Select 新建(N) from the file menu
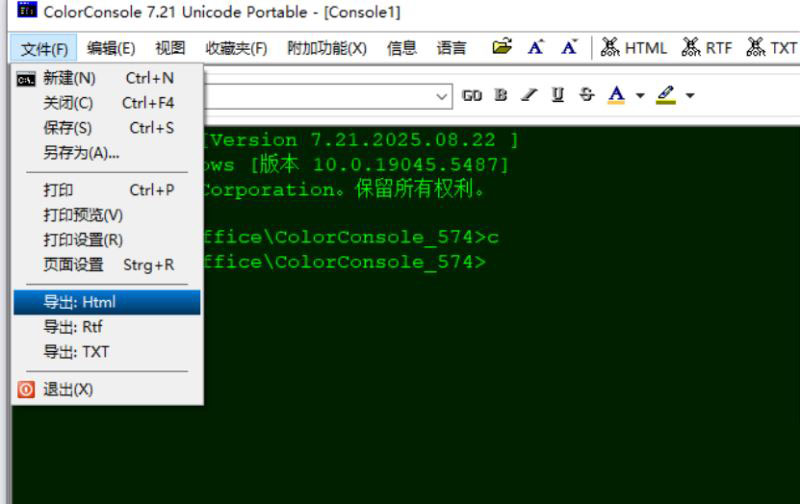 [x=107, y=78]
